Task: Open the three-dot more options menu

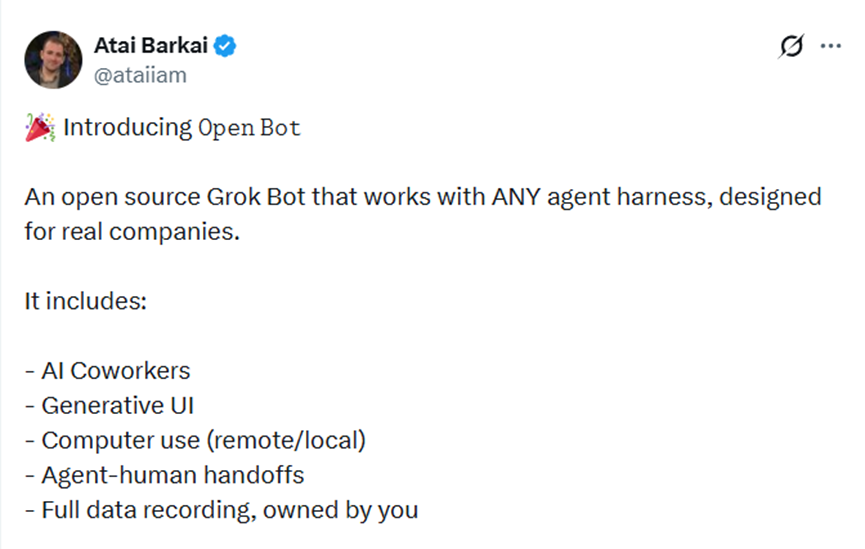Action: [x=830, y=46]
